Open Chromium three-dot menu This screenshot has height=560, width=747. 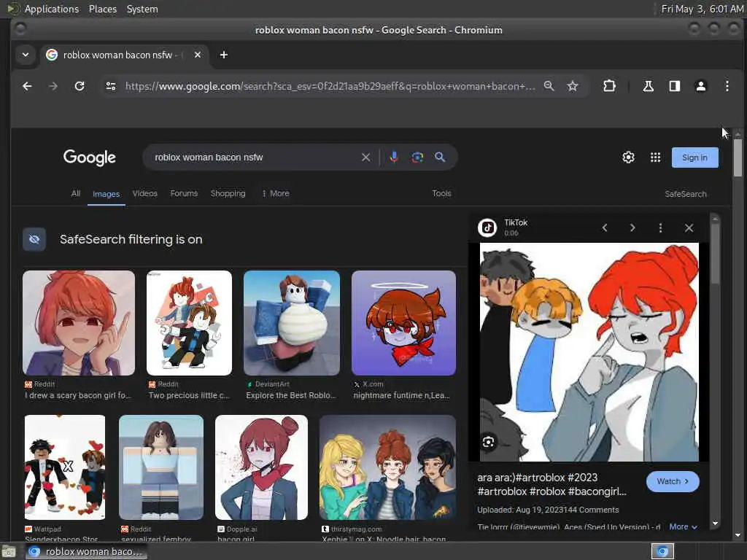[x=727, y=86]
